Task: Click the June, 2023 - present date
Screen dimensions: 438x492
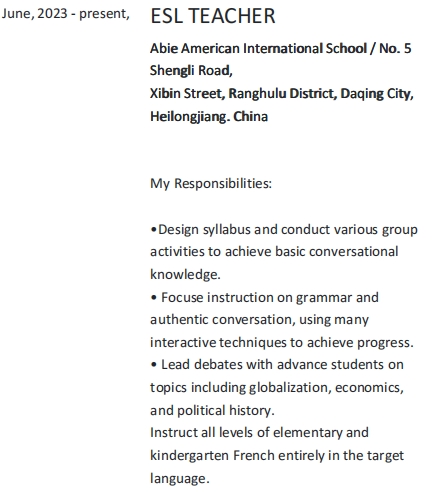Action: tap(65, 14)
